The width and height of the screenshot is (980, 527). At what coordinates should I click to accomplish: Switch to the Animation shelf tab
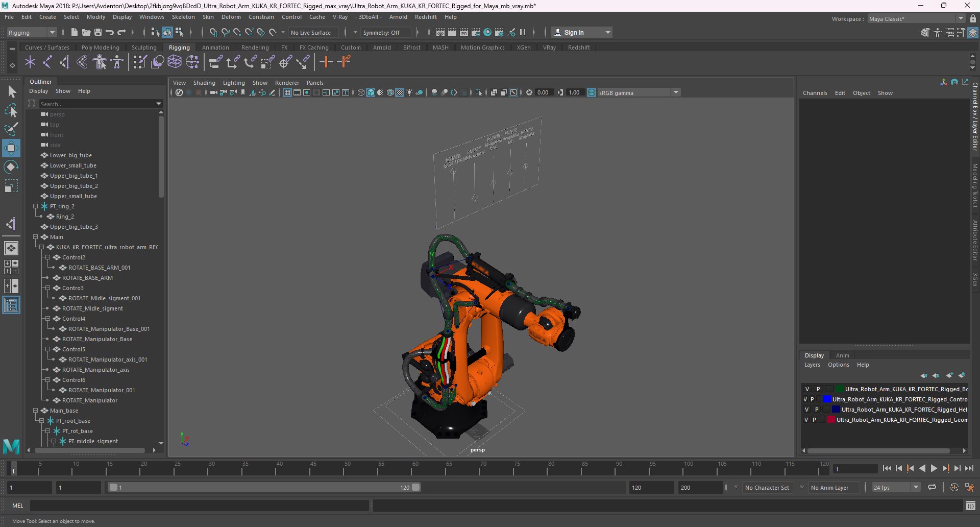click(x=215, y=47)
